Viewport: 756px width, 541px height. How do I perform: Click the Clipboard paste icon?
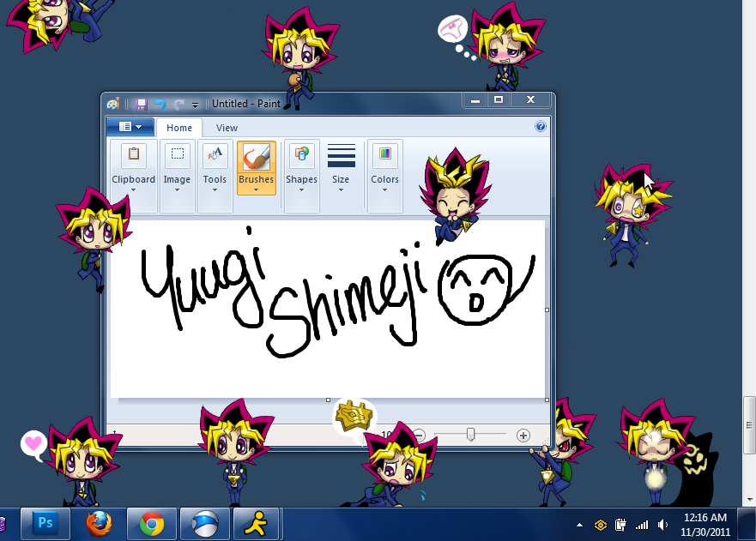pyautogui.click(x=133, y=155)
